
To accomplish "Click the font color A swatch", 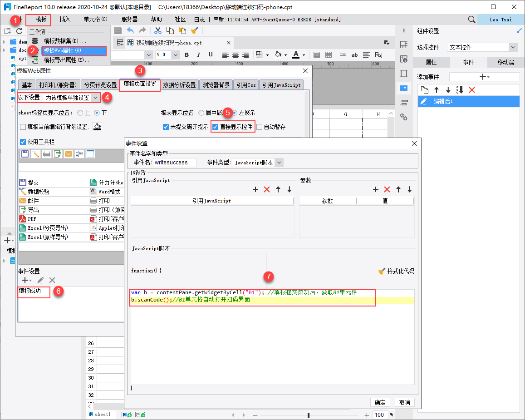I will (296, 55).
